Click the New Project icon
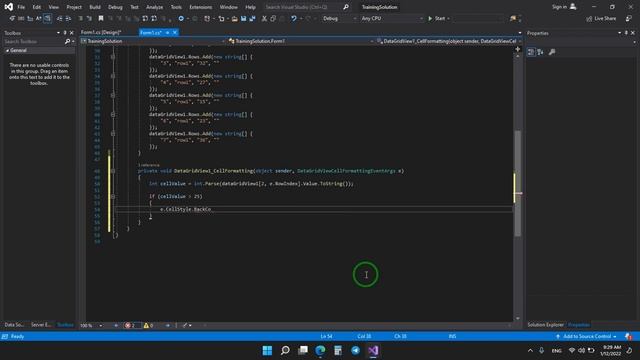 tap(208, 18)
